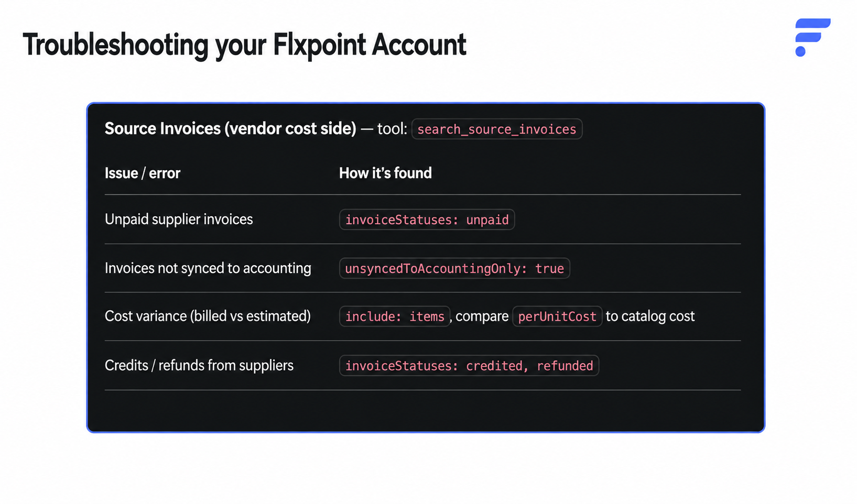Select the search_source_invoices tool tag

click(496, 129)
